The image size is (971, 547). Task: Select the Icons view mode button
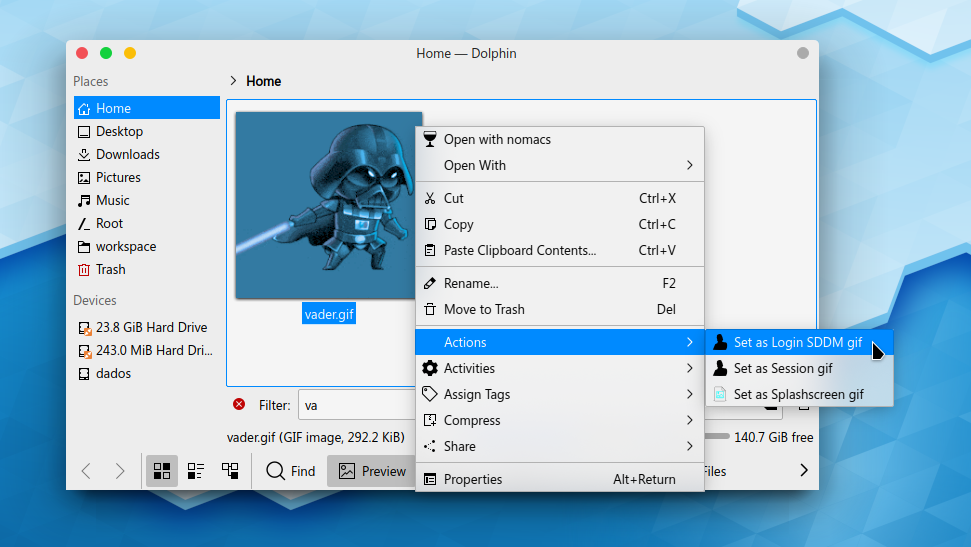162,471
